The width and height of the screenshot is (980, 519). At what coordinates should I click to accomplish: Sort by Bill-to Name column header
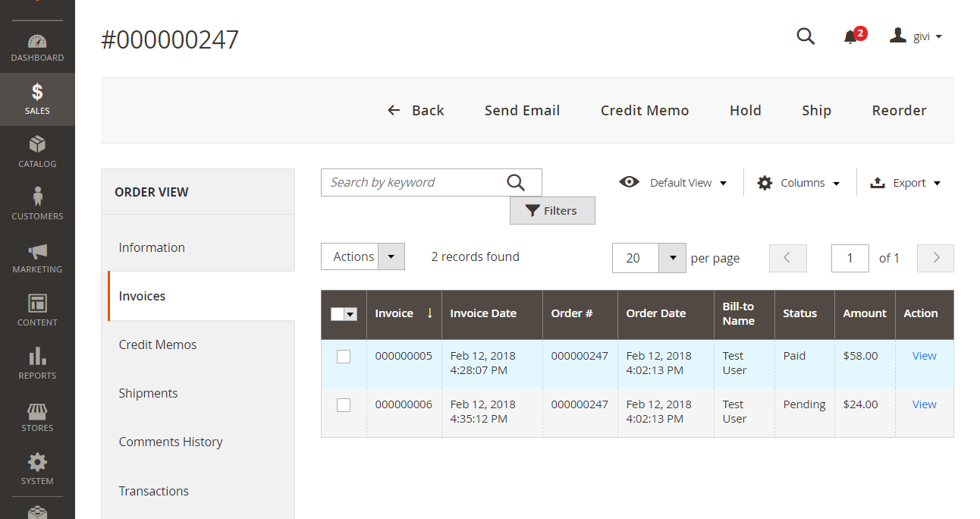[x=744, y=314]
